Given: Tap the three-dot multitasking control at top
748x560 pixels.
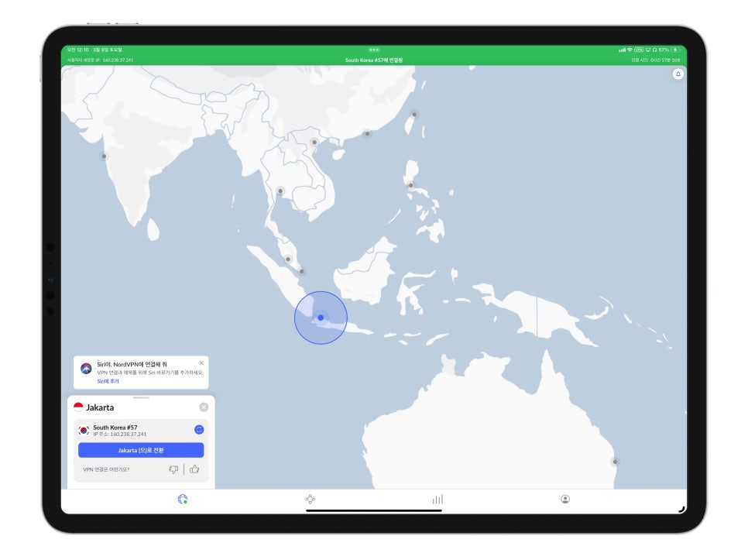Looking at the screenshot, I should tap(373, 50).
